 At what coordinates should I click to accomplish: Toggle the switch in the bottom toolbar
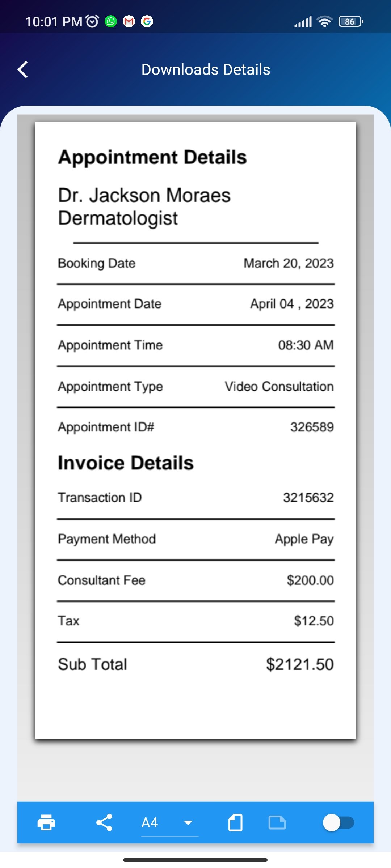(x=339, y=822)
